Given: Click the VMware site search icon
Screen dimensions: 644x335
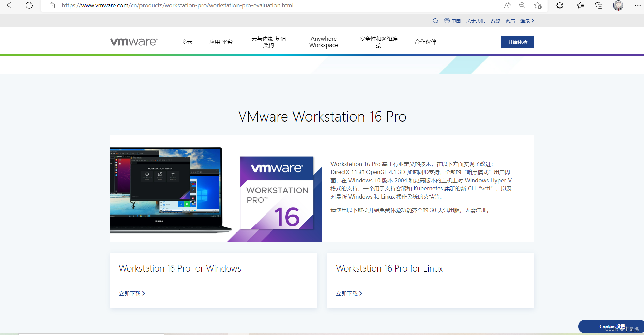Looking at the screenshot, I should click(435, 21).
